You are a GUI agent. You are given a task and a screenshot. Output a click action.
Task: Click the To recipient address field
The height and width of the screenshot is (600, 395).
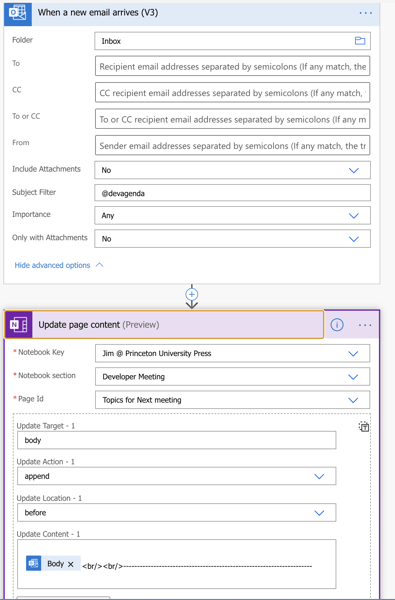232,67
